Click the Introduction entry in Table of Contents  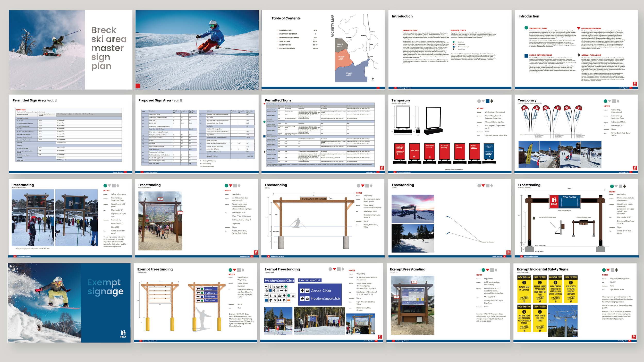(x=285, y=30)
